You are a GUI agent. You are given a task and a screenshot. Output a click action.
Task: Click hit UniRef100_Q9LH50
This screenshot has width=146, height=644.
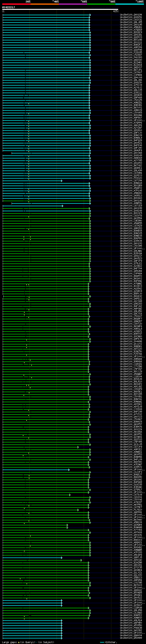point(131,312)
